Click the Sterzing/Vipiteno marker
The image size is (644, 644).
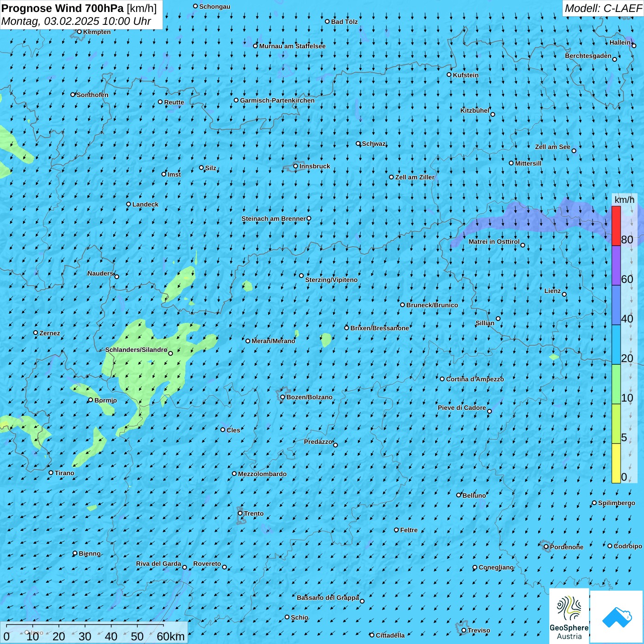click(302, 276)
